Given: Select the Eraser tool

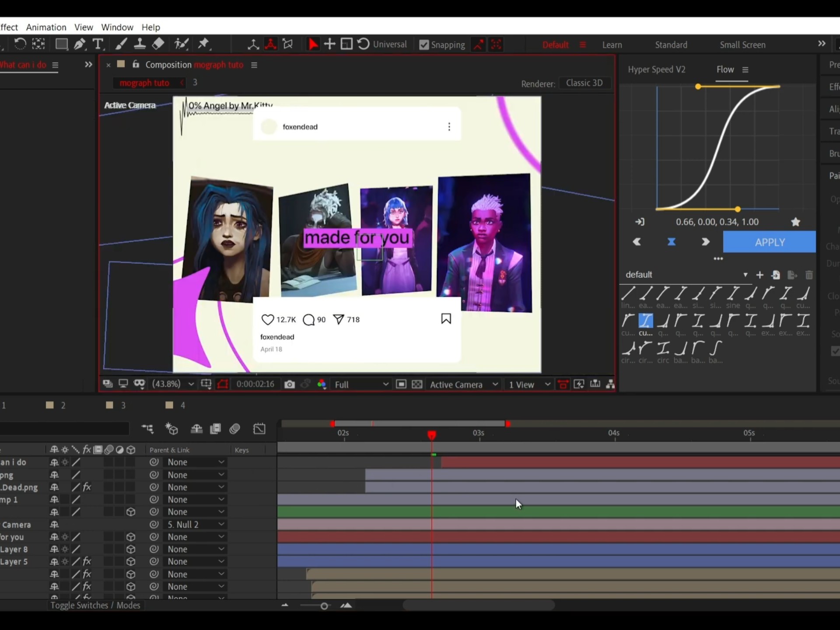Looking at the screenshot, I should (158, 44).
